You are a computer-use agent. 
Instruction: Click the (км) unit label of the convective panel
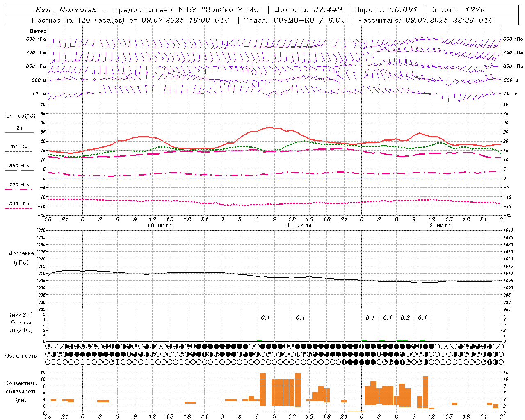tap(21, 399)
